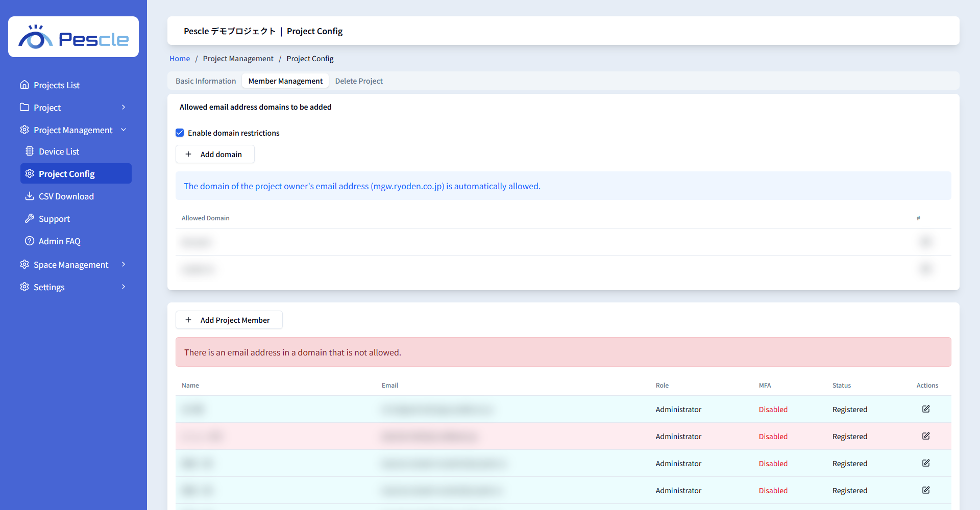This screenshot has width=980, height=510.
Task: Edit the pink-highlighted member row
Action: 926,436
